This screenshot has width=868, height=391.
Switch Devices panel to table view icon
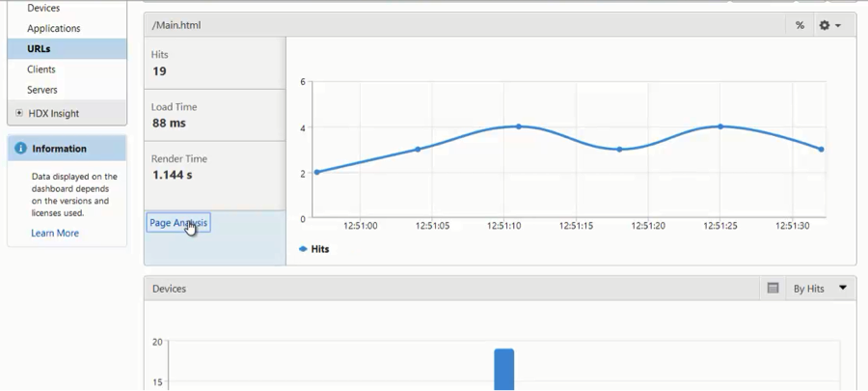[773, 289]
